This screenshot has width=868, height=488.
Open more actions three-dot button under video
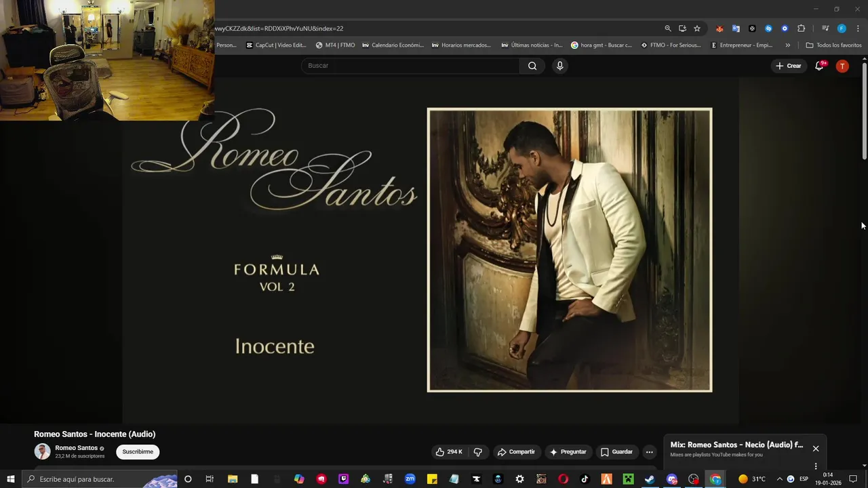[649, 452]
